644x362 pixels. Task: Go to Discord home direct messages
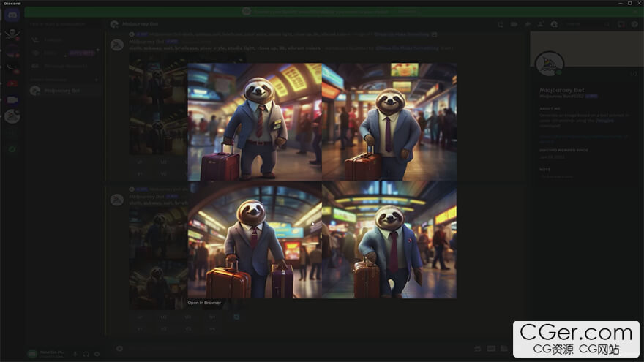coord(12,15)
